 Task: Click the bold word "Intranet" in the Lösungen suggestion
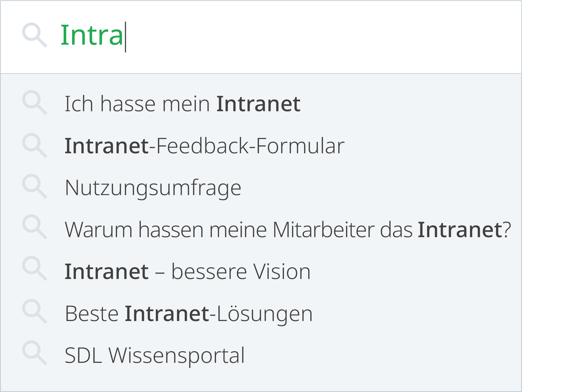click(167, 314)
